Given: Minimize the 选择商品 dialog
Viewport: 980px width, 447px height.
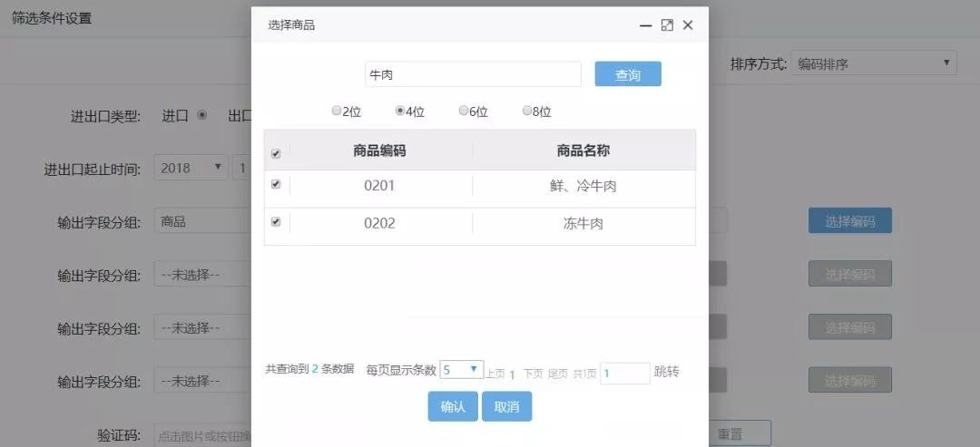Looking at the screenshot, I should point(646,25).
